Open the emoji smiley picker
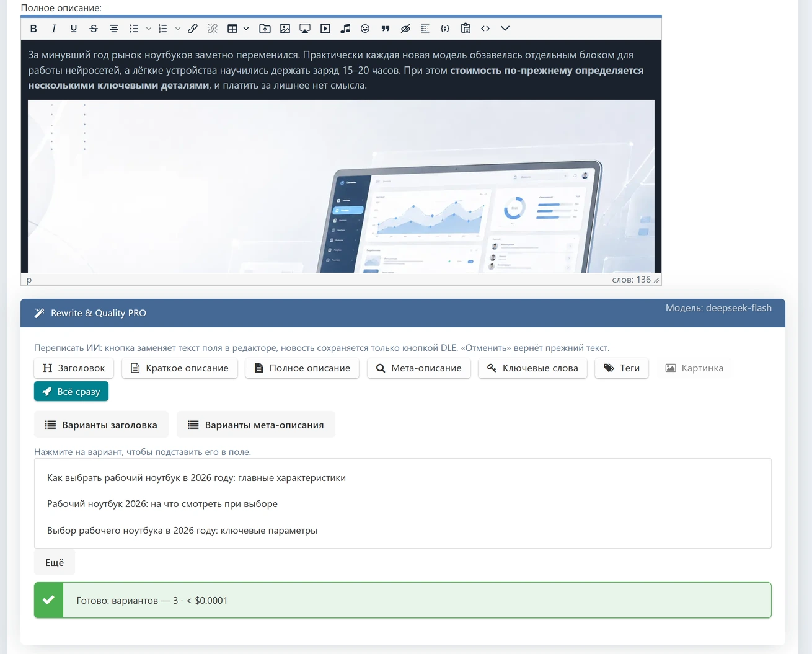812x654 pixels. 365,29
